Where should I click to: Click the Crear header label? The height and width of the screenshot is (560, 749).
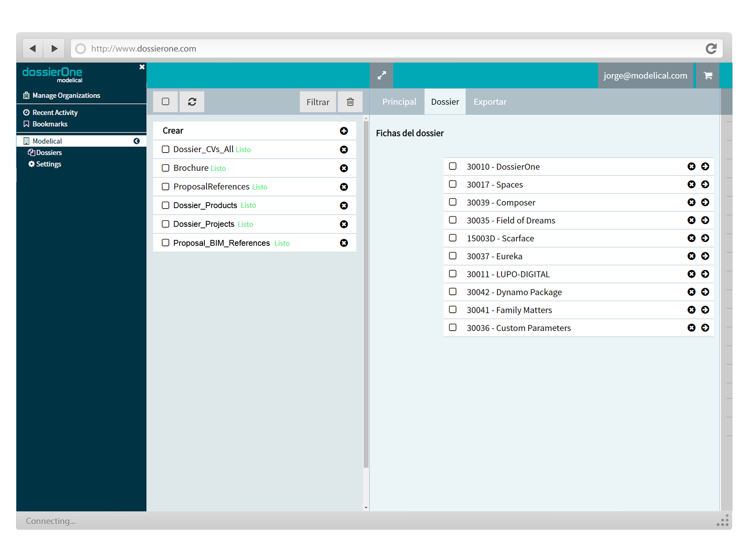[x=173, y=131]
